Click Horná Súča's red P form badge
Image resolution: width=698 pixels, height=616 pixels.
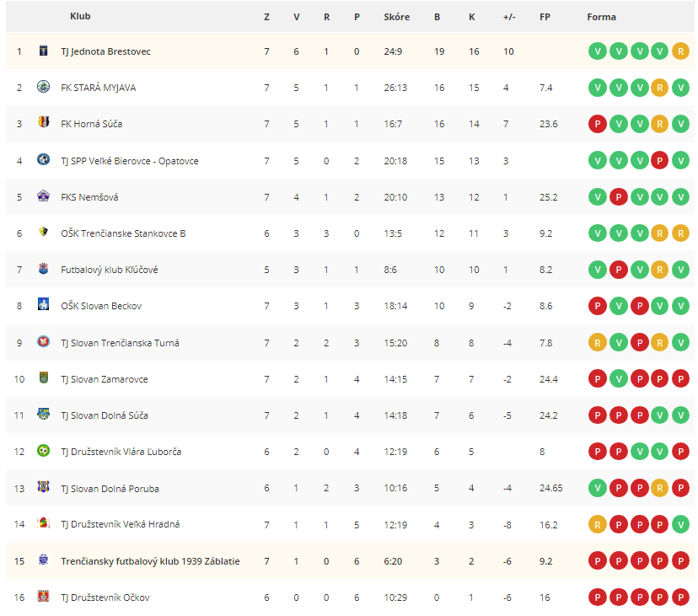pos(598,124)
